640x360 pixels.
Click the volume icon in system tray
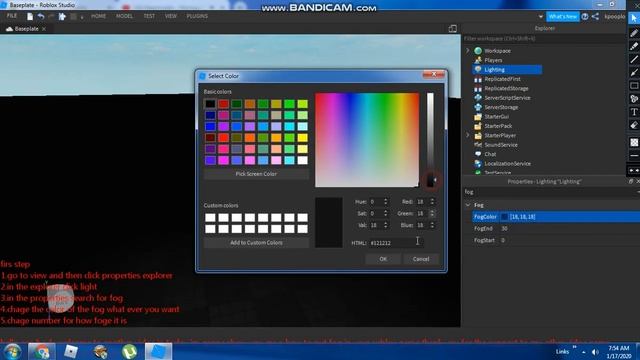595,352
